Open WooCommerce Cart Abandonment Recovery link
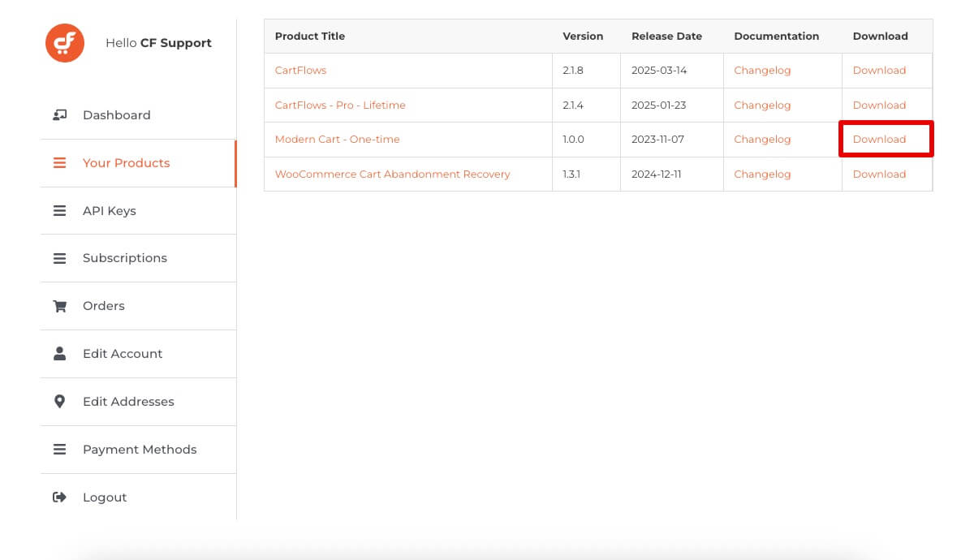 pos(393,174)
